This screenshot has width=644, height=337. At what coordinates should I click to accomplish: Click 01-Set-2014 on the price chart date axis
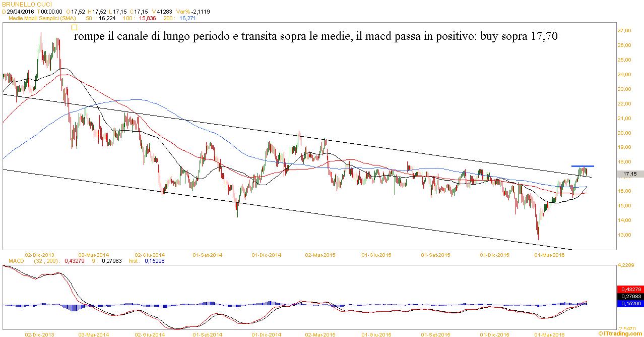(x=207, y=255)
